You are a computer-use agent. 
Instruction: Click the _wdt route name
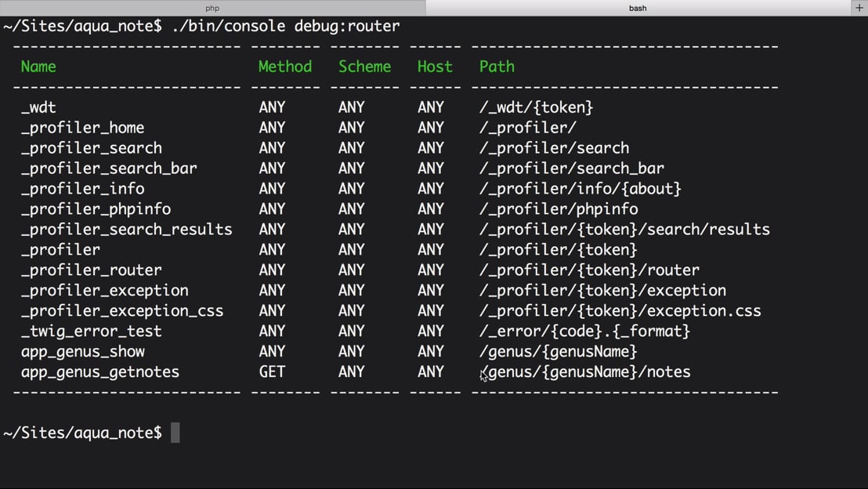coord(38,107)
